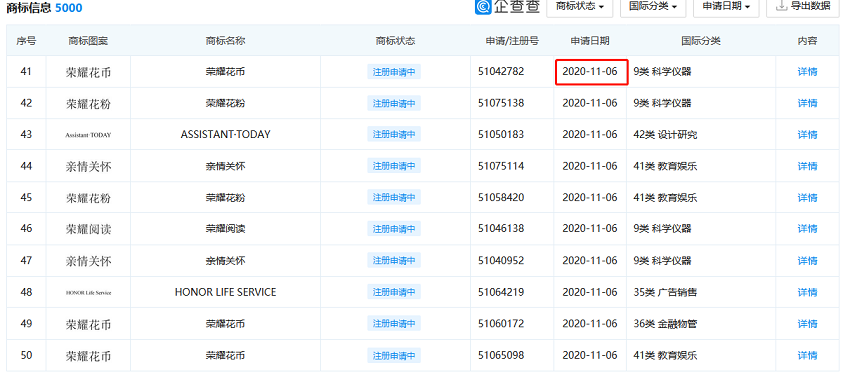Click trademark name ASSISTANT-TODAY
850x377 pixels.
(x=226, y=134)
